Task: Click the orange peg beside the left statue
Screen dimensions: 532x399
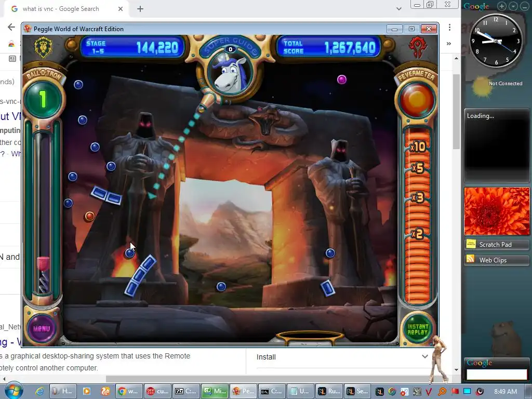Action: [89, 216]
